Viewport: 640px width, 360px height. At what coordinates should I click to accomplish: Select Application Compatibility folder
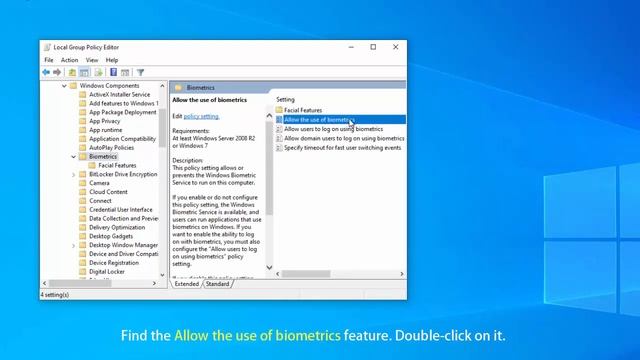pyautogui.click(x=122, y=139)
